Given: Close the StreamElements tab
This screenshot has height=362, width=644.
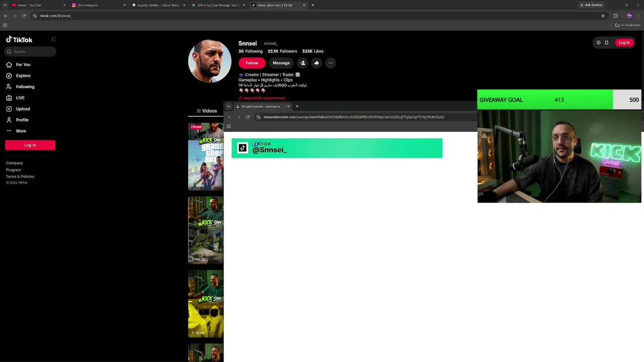Looking at the screenshot, I should point(288,106).
